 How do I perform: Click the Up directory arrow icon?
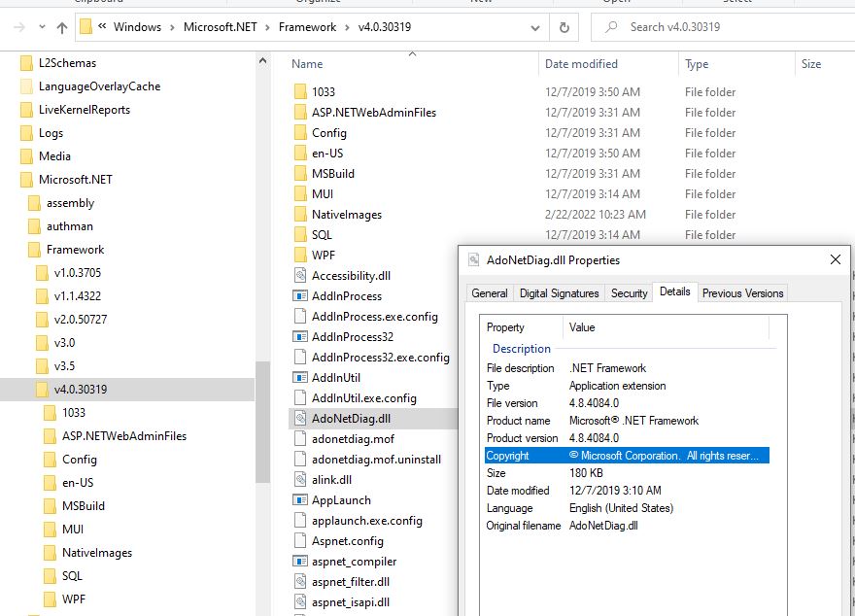62,27
